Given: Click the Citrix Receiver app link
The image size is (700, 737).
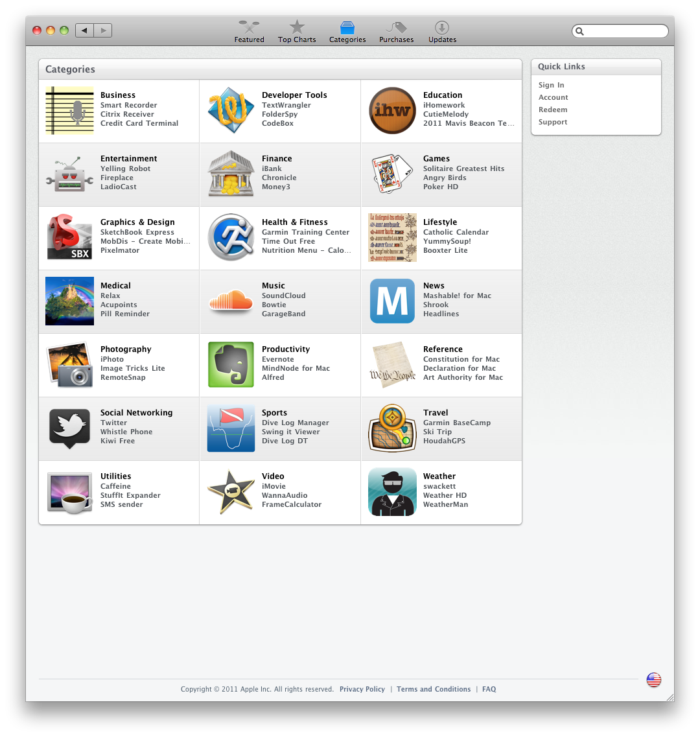Looking at the screenshot, I should [127, 114].
